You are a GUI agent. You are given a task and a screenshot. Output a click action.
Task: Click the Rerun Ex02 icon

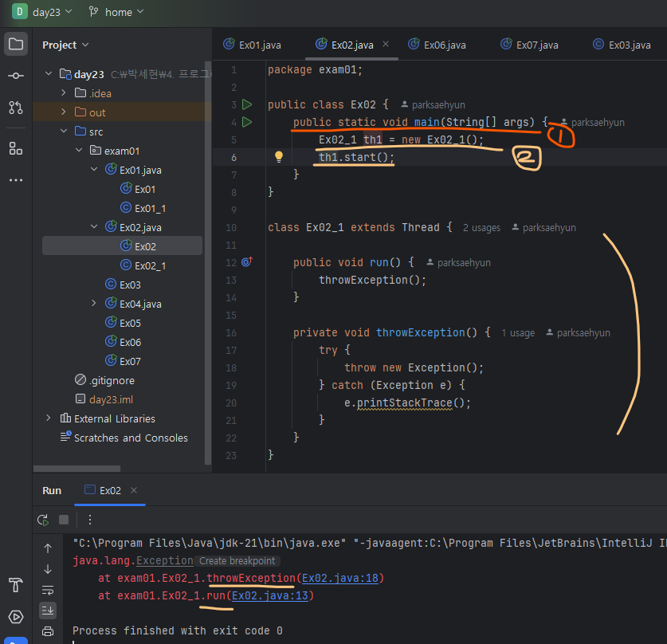point(43,520)
